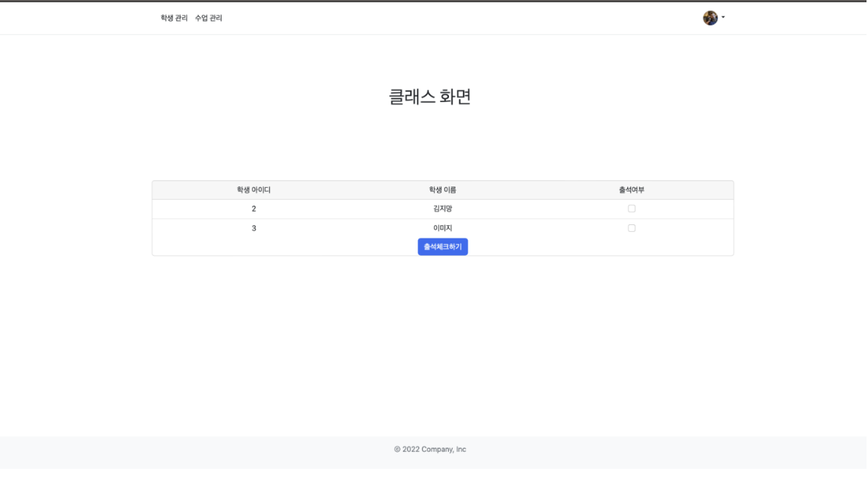868x480 pixels.
Task: Click student ID 3 cell
Action: point(254,228)
